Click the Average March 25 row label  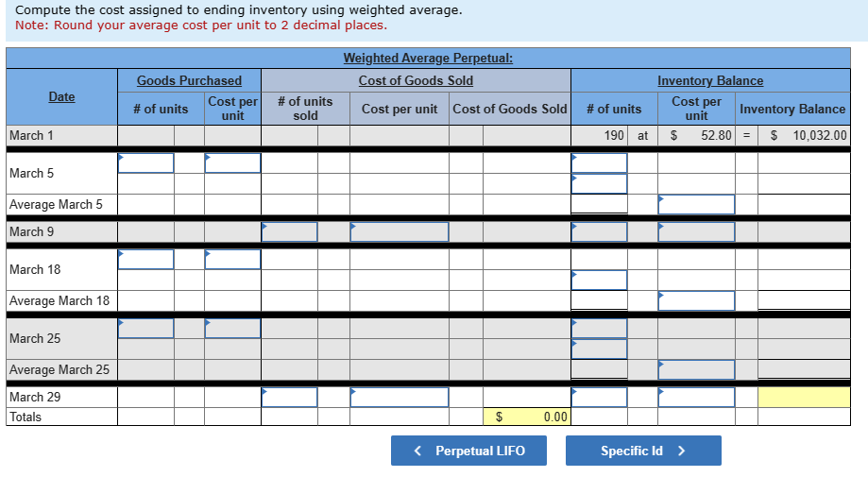coord(60,369)
